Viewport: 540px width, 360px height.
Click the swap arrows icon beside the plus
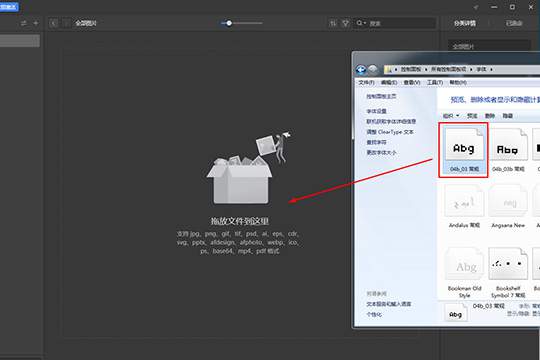point(23,23)
